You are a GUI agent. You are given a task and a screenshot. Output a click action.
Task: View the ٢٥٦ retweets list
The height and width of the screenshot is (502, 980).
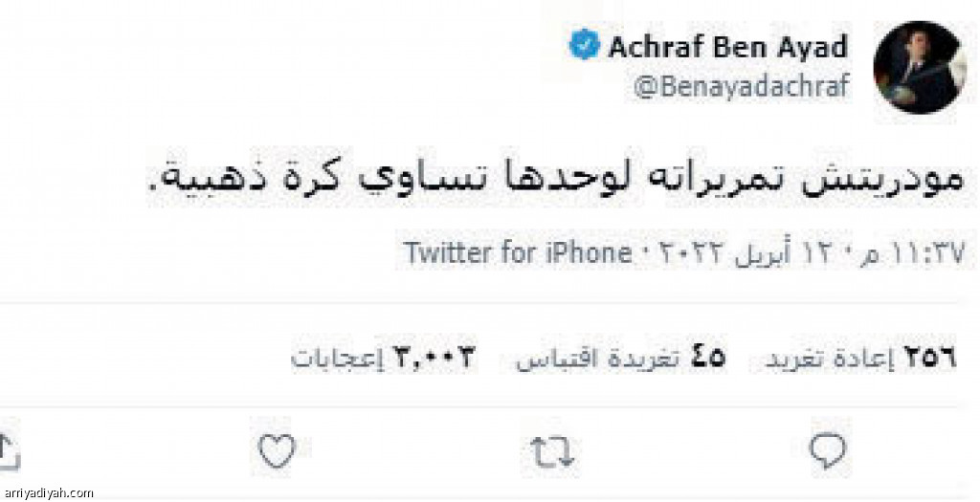tap(861, 359)
